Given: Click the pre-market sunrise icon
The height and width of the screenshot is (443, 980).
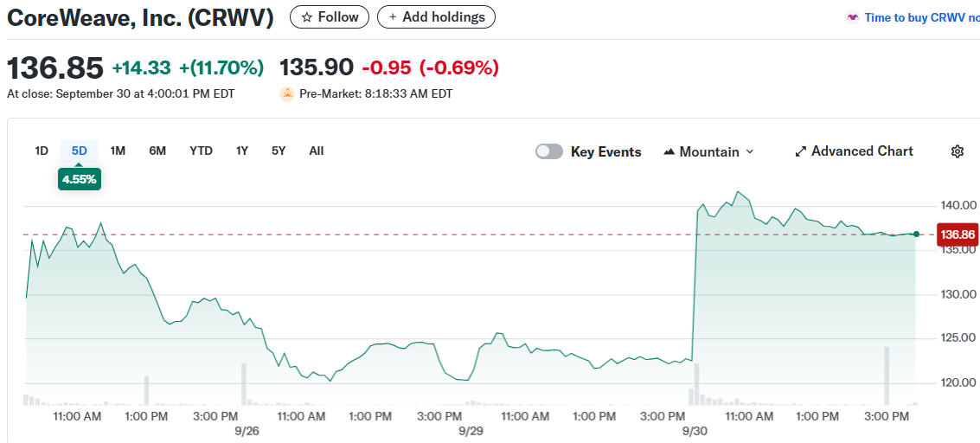Looking at the screenshot, I should pyautogui.click(x=287, y=93).
